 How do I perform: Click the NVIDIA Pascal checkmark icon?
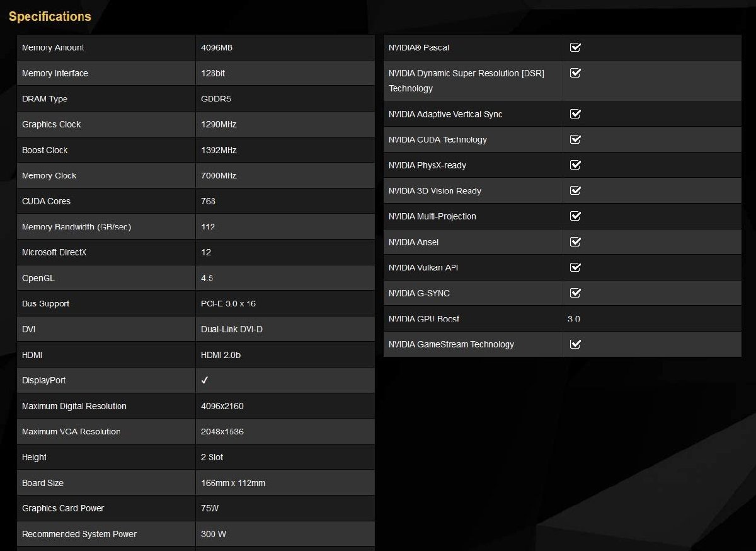point(575,47)
